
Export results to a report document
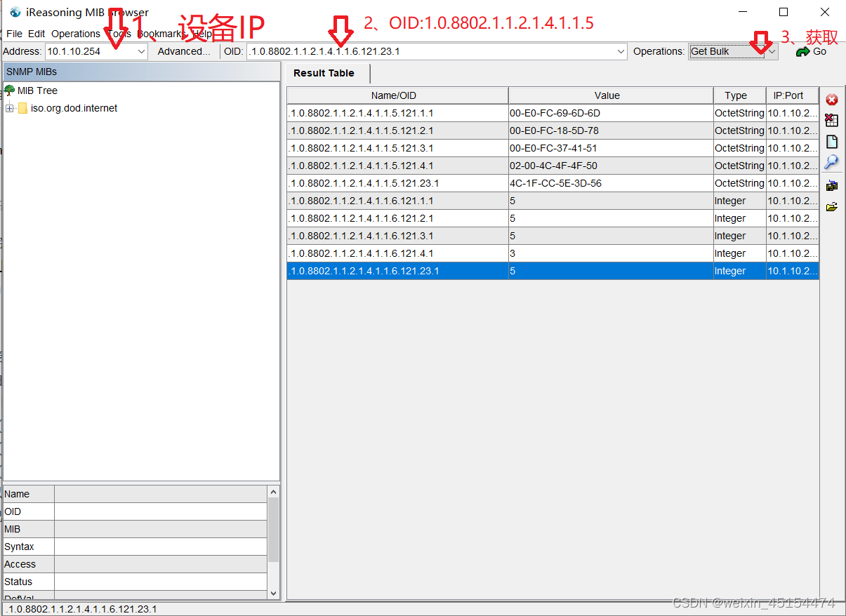click(x=831, y=141)
